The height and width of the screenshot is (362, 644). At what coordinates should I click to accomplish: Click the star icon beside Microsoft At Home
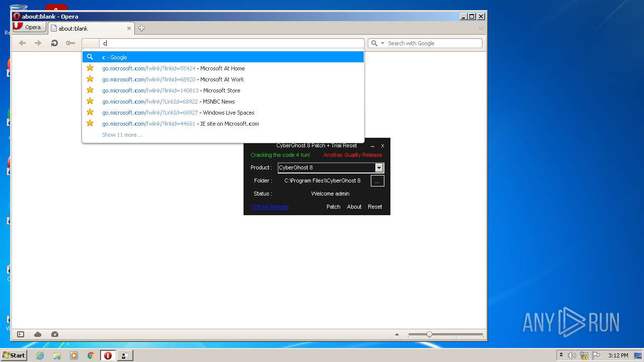point(90,68)
